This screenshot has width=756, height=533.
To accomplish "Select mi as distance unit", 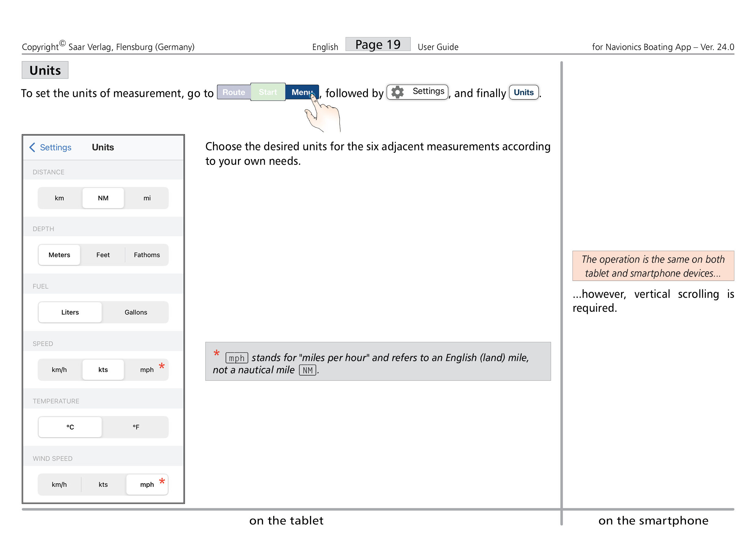I will pyautogui.click(x=147, y=198).
